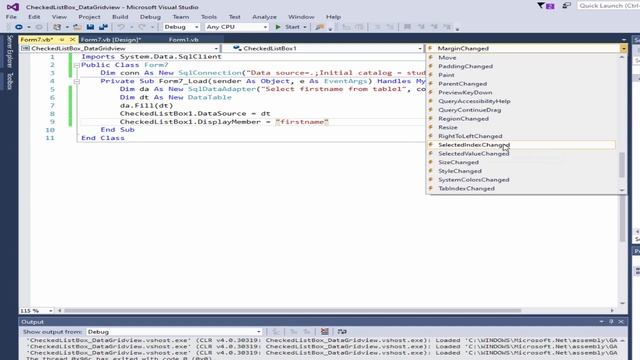Image resolution: width=640 pixels, height=360 pixels.
Task: Close the Form7.vb tab
Action: tap(72, 40)
